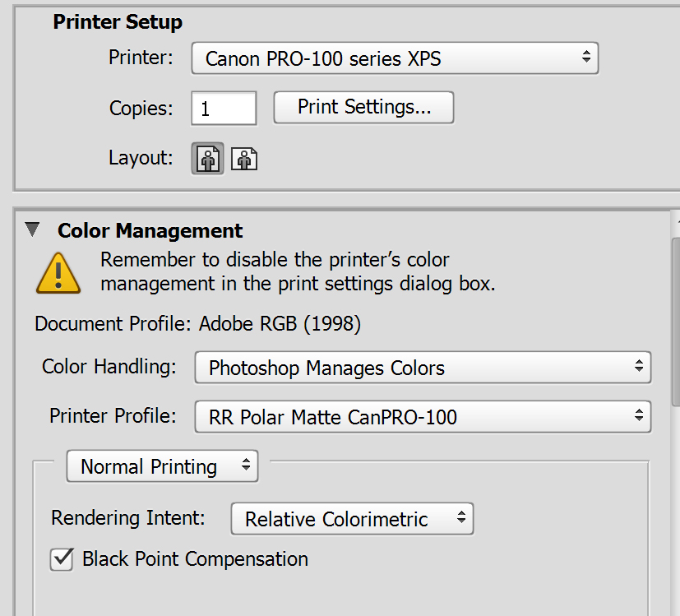Click the scrollbar's up arrow

(675, 220)
